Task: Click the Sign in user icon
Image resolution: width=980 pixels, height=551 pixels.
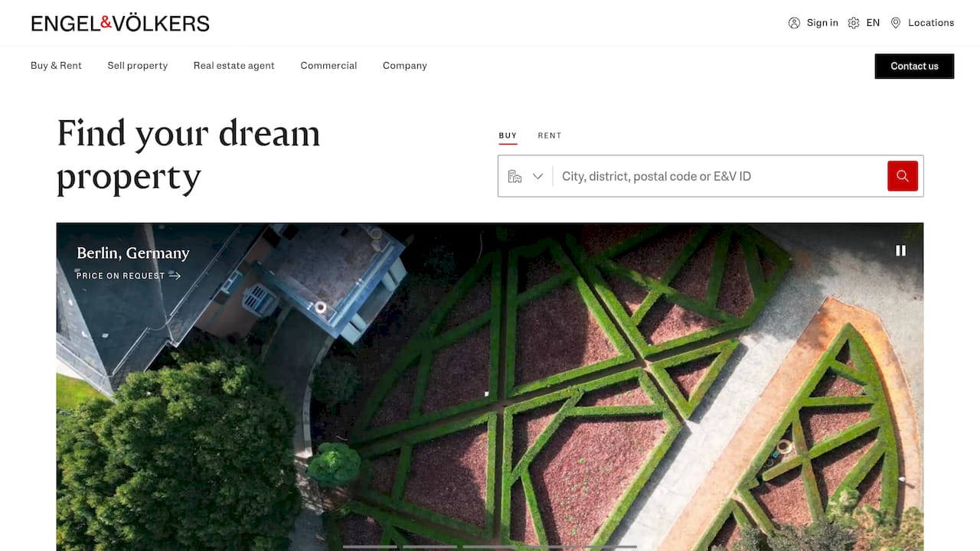Action: pyautogui.click(x=794, y=23)
